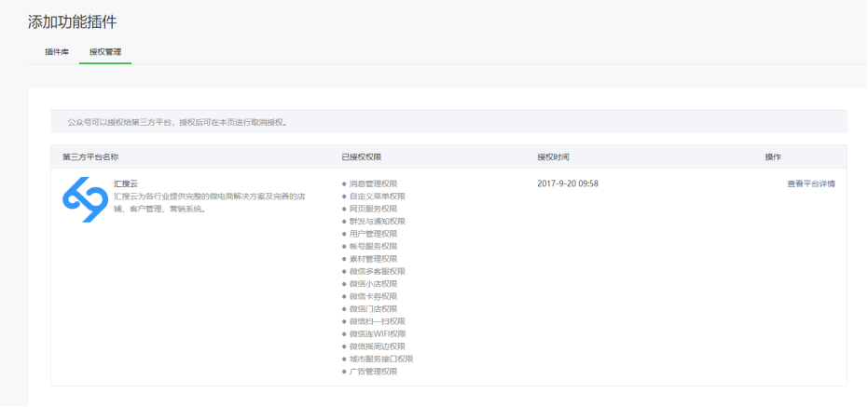Click the 微信多客服权限 entry
Viewport: 868px width, 407px height.
click(377, 271)
